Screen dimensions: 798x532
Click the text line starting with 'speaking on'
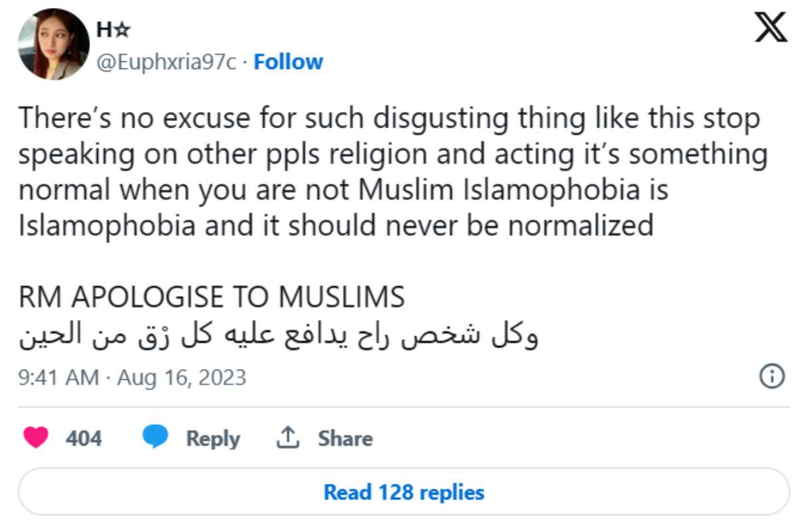392,155
